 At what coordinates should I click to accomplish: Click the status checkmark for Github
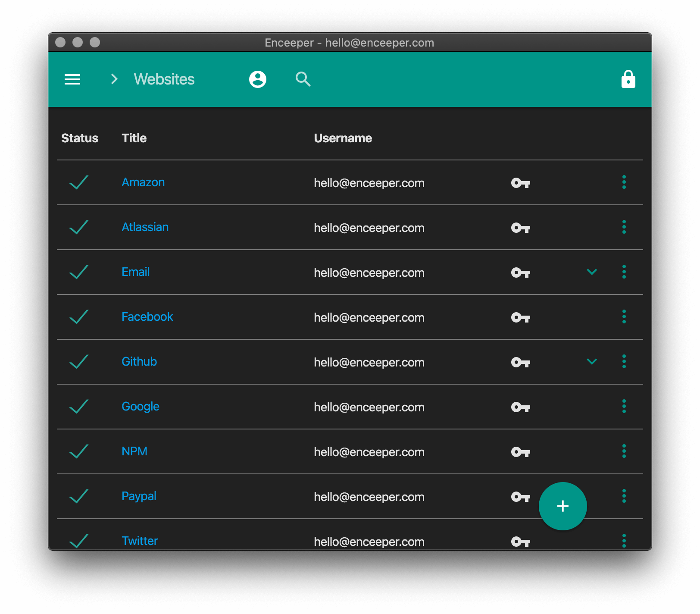(x=79, y=362)
